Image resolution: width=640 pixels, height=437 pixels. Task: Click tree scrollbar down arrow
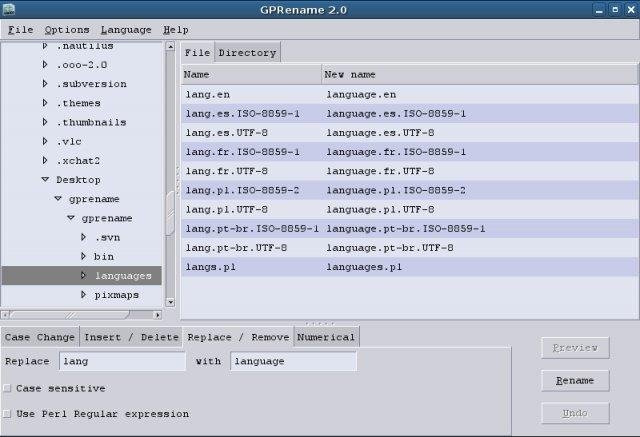[x=171, y=302]
